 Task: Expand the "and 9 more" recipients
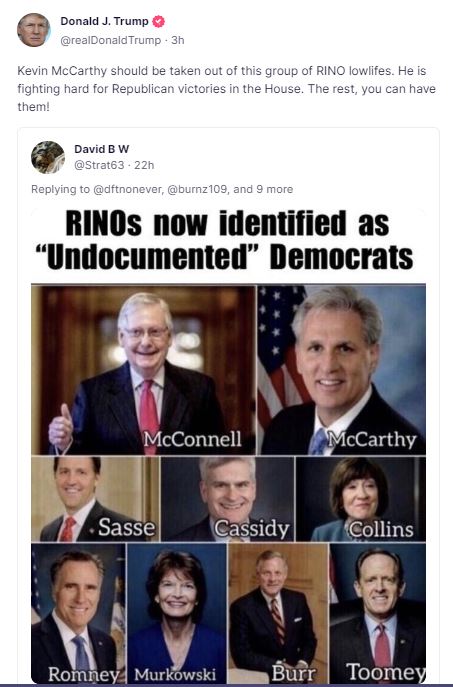263,189
